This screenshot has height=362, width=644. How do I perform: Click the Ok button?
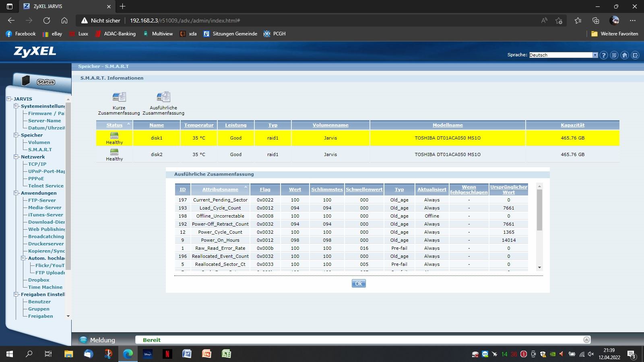[x=359, y=284]
